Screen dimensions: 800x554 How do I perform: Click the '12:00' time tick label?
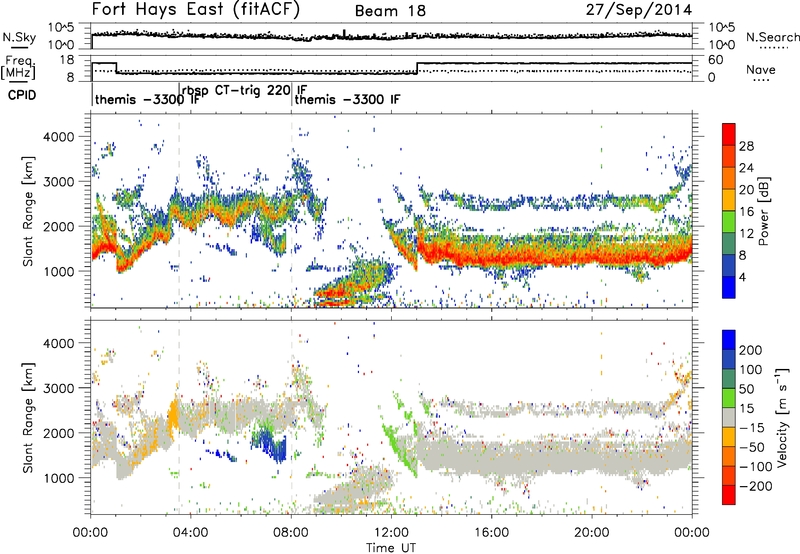[391, 533]
